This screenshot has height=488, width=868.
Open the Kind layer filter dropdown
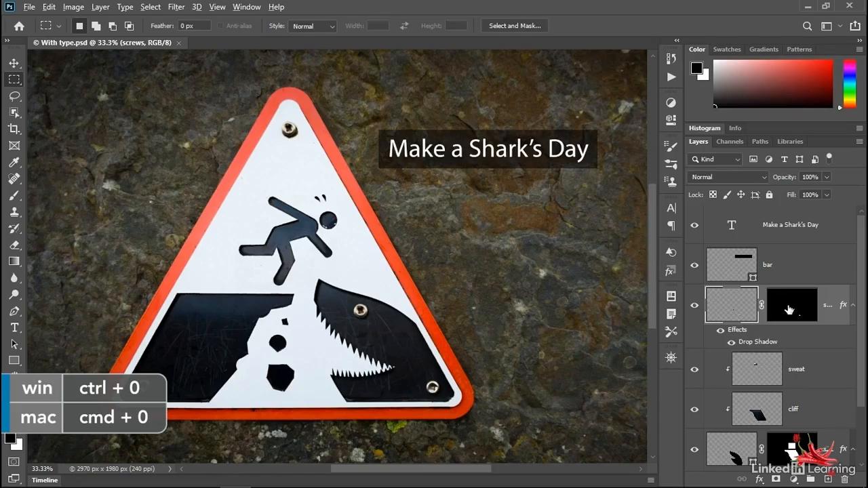pos(716,159)
